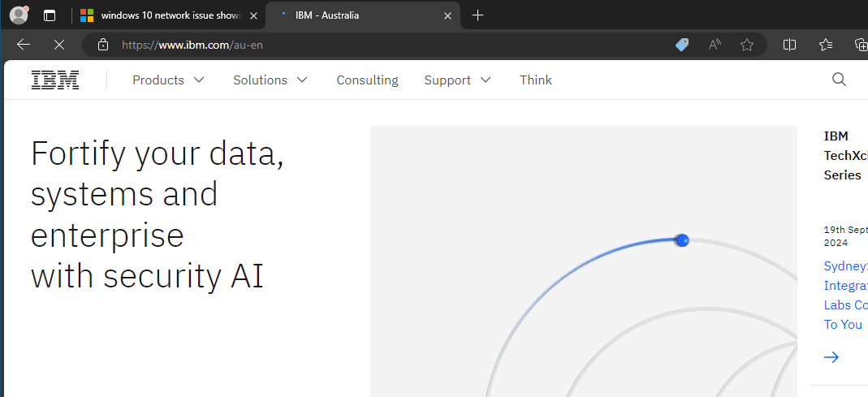View site info via the lock icon
The image size is (868, 397).
click(x=103, y=45)
